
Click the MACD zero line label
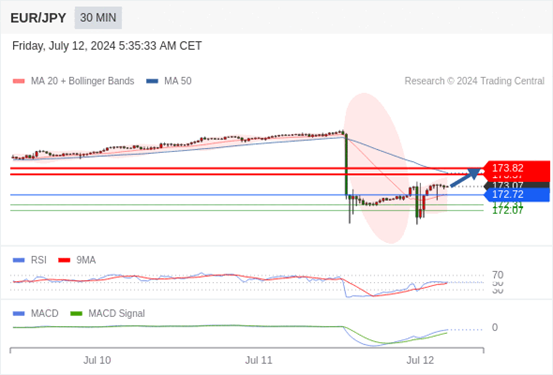point(495,328)
